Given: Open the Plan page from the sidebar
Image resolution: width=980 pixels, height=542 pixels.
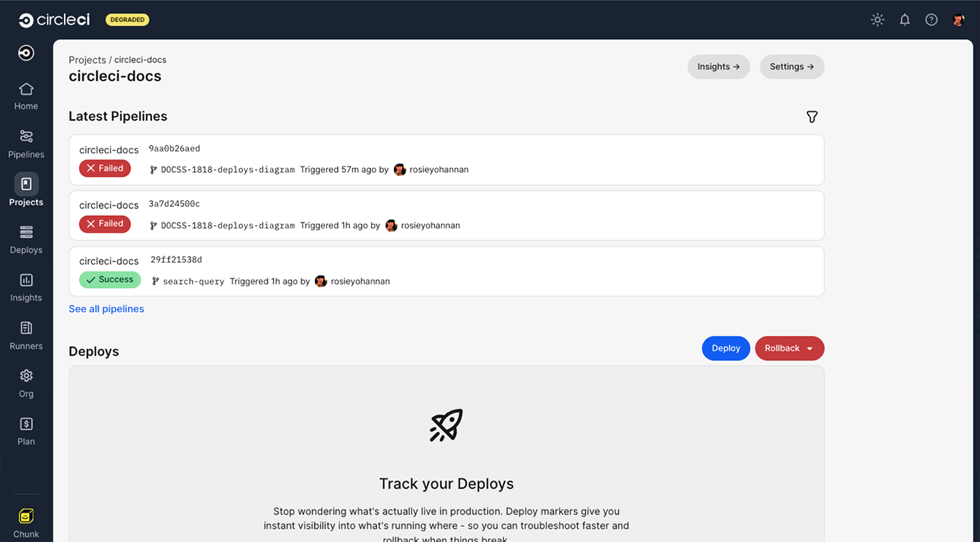Looking at the screenshot, I should (x=26, y=431).
